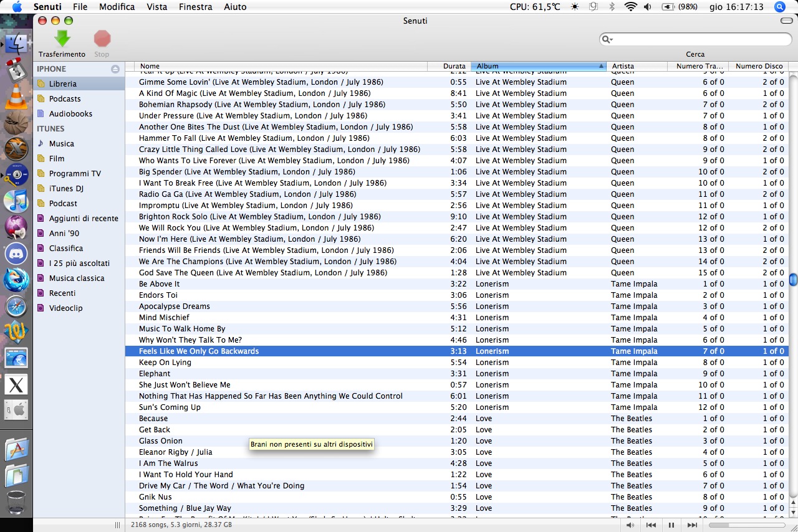Viewport: 798px width, 532px height.
Task: Sort by Numero Disco column
Action: [x=758, y=66]
